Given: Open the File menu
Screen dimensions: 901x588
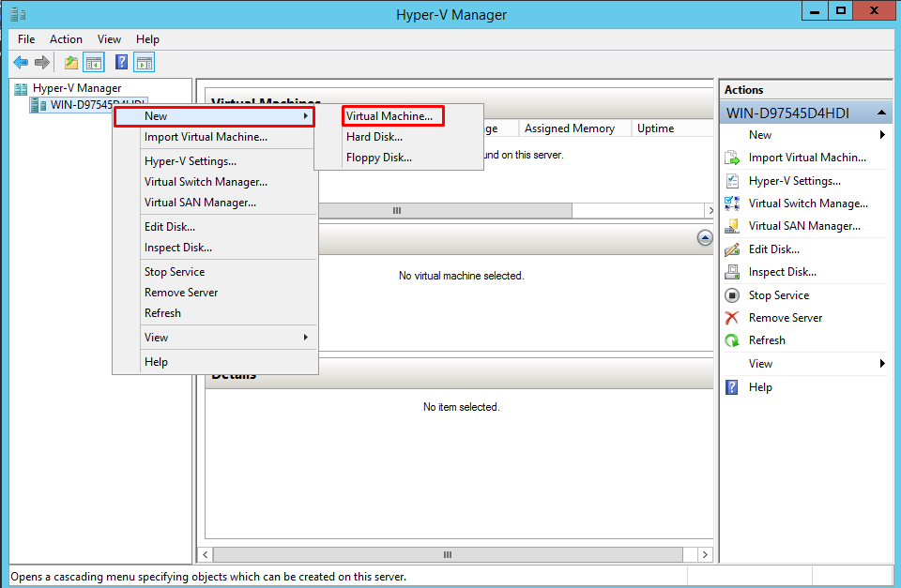Looking at the screenshot, I should [26, 39].
